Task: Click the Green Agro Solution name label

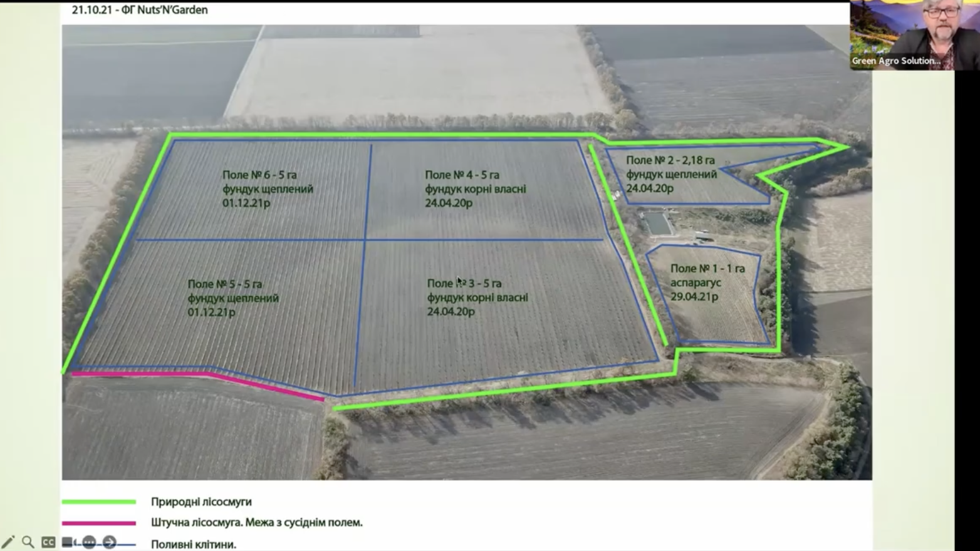Action: 895,61
